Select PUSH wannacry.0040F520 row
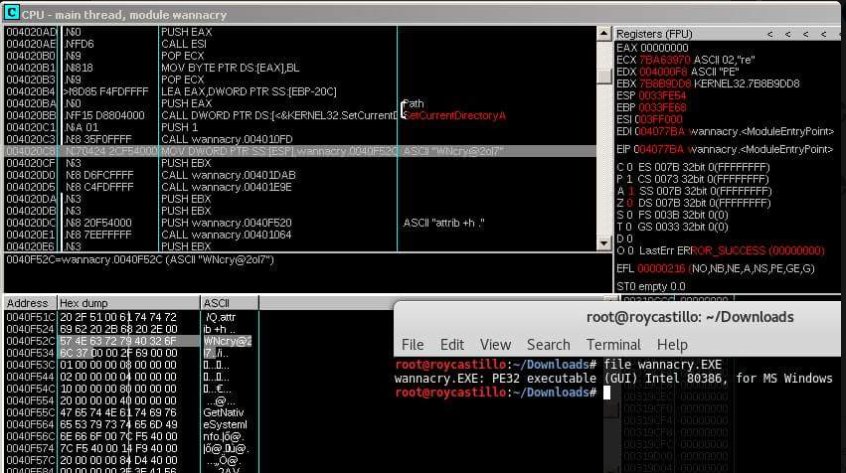Viewport: 846px width, 473px height. coord(300,223)
